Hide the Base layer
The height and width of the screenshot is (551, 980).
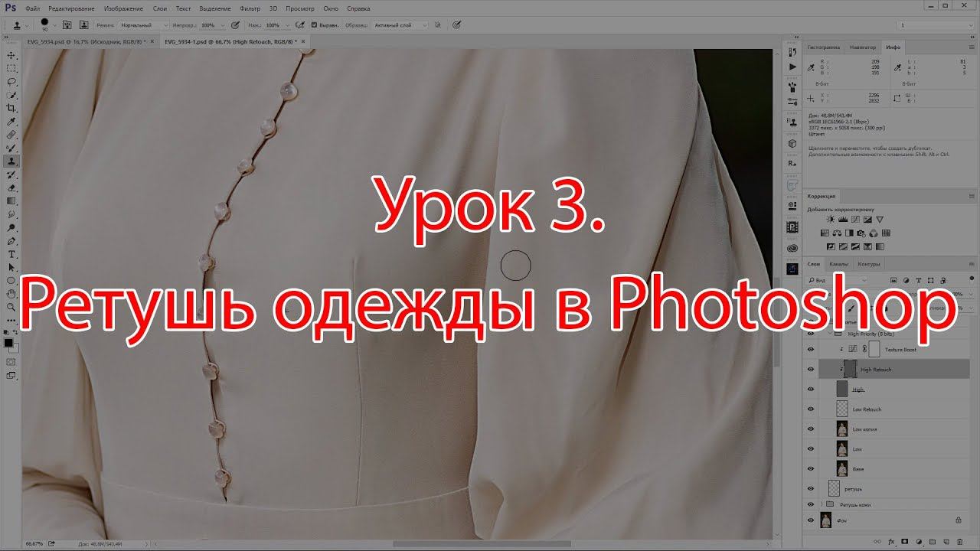[811, 468]
